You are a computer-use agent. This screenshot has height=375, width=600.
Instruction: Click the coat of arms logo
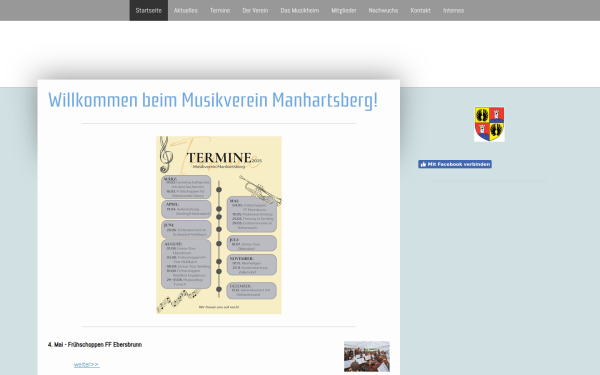(x=489, y=124)
